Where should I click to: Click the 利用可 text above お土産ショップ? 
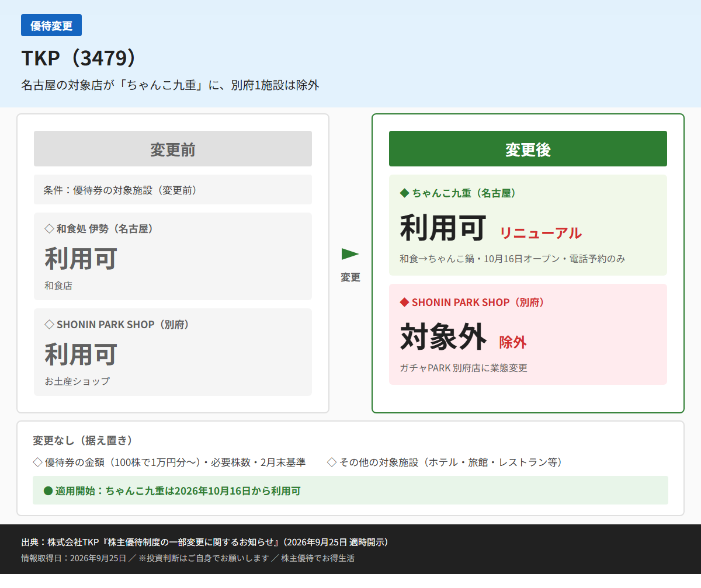[81, 354]
